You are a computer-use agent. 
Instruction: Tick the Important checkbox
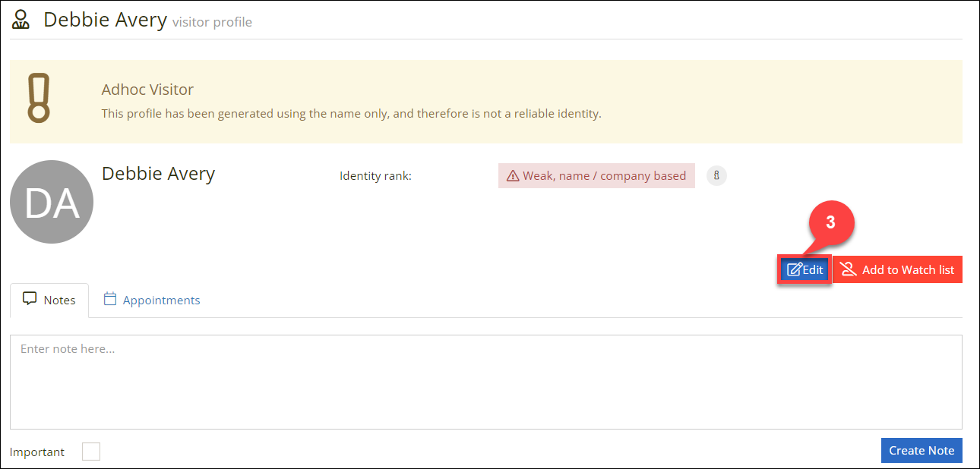(x=91, y=452)
